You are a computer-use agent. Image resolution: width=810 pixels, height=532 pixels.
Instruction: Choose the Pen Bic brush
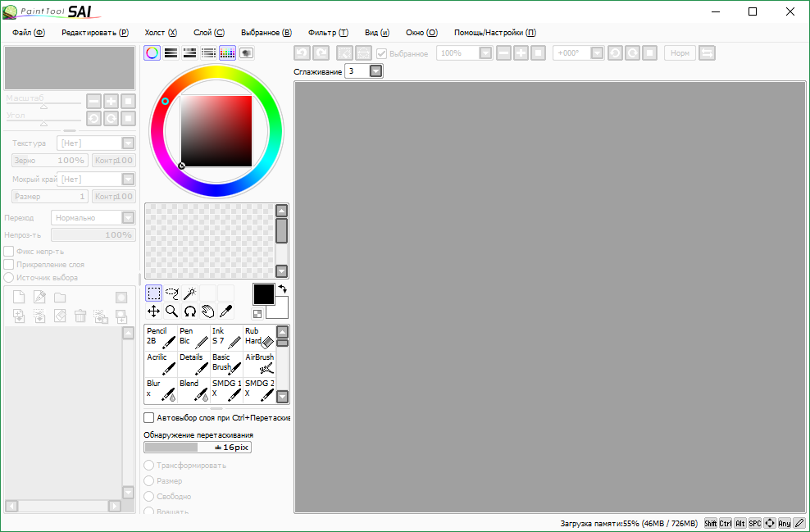click(x=193, y=338)
